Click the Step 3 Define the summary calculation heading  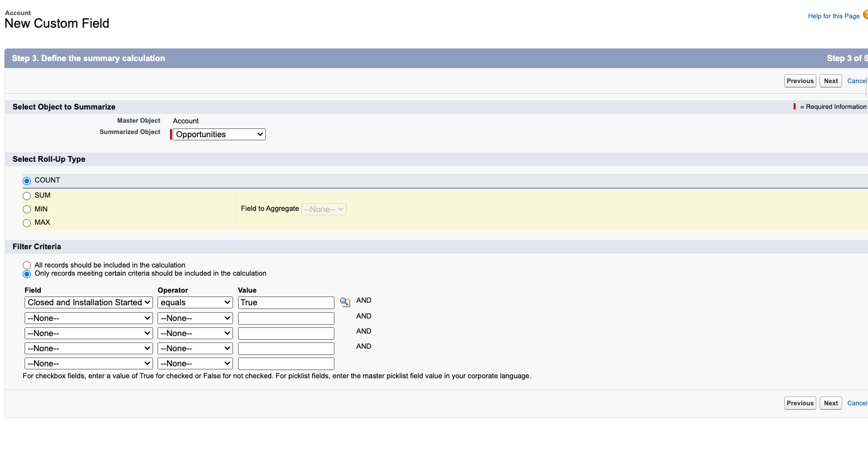(89, 58)
